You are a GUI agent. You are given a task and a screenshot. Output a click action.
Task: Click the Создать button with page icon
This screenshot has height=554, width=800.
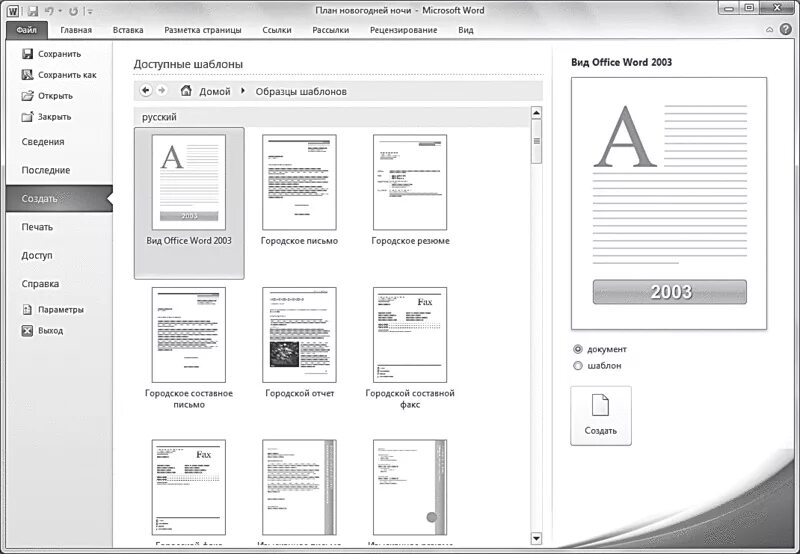pos(601,415)
